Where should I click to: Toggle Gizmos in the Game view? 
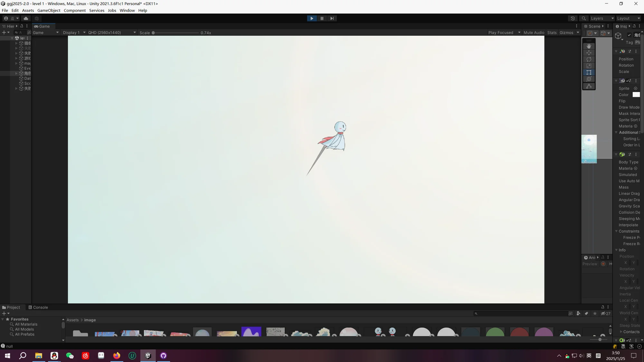(x=566, y=32)
